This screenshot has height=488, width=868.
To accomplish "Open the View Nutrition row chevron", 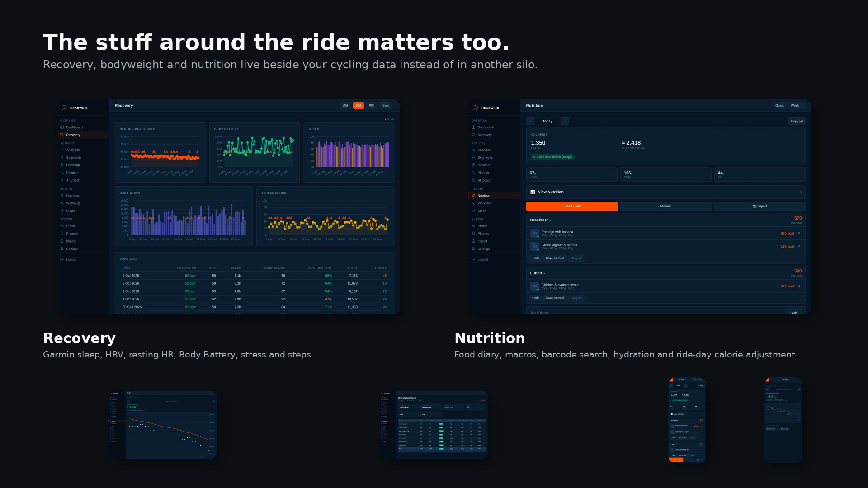I will coord(801,192).
